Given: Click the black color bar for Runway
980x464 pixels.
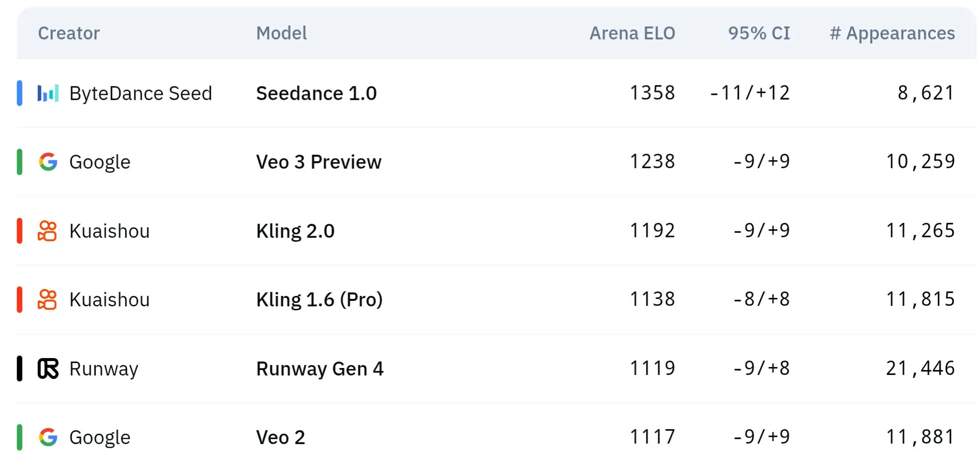Looking at the screenshot, I should [x=19, y=369].
